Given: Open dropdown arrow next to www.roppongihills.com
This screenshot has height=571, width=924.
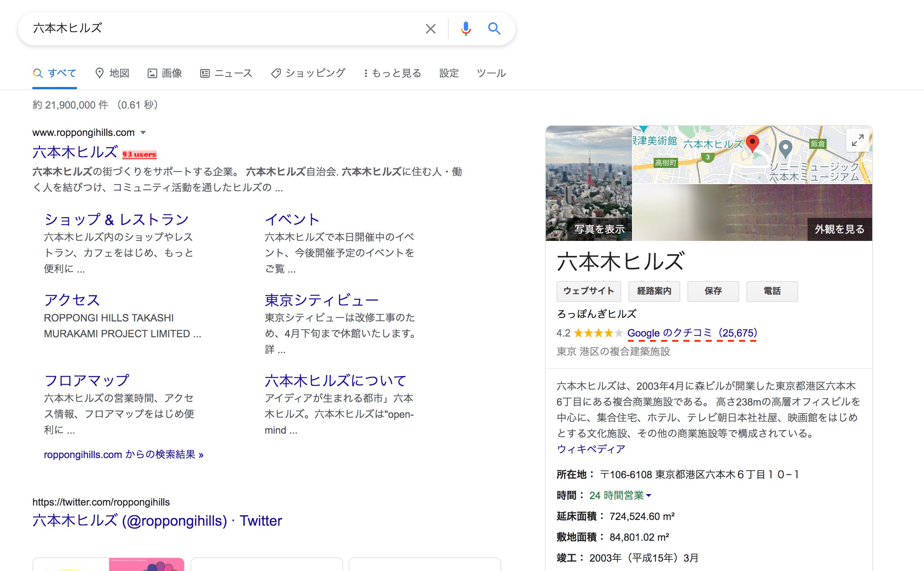Looking at the screenshot, I should click(143, 133).
